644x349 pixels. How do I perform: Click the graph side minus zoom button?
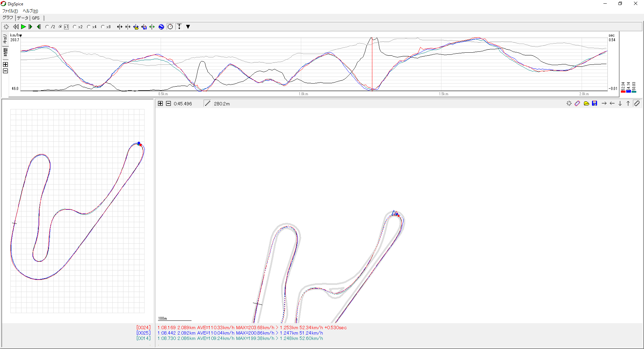click(5, 71)
